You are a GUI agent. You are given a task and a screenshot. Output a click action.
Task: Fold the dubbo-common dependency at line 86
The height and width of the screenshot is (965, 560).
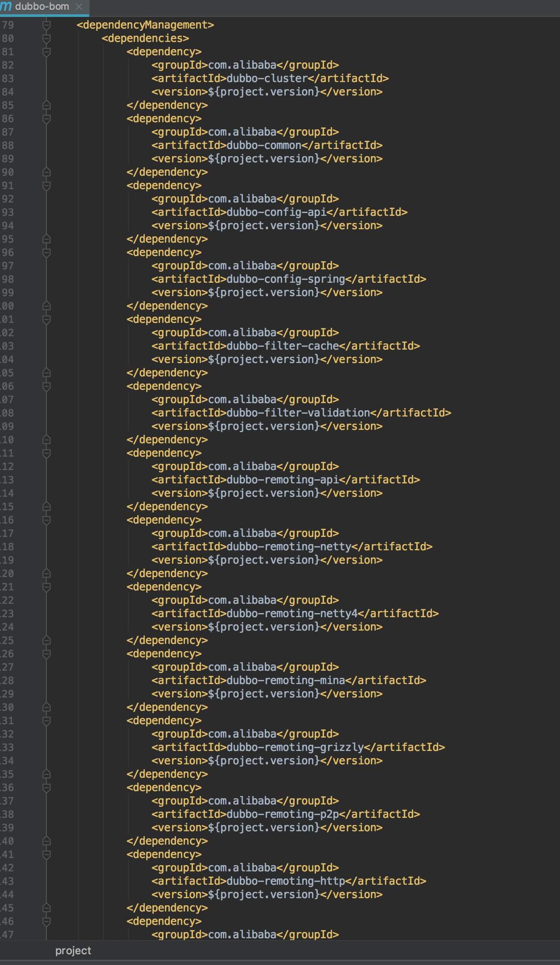click(46, 119)
